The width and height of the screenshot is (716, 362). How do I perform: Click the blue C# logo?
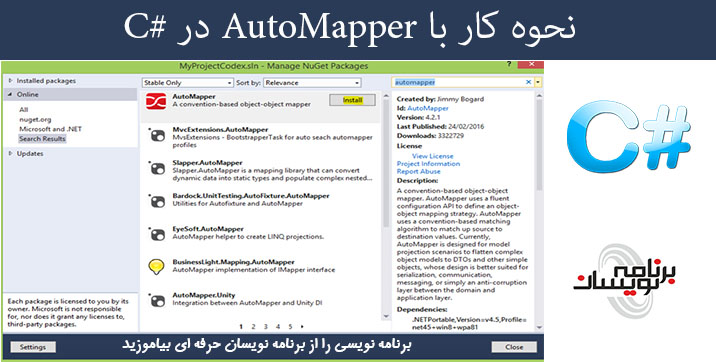click(628, 137)
